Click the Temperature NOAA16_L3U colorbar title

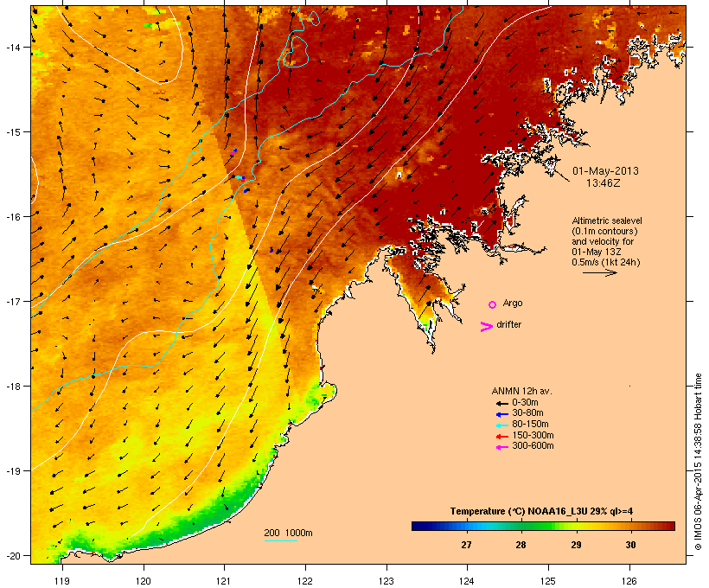pyautogui.click(x=541, y=511)
